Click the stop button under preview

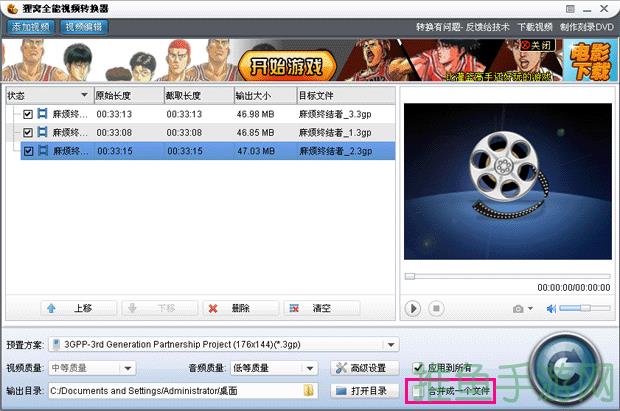click(x=438, y=308)
